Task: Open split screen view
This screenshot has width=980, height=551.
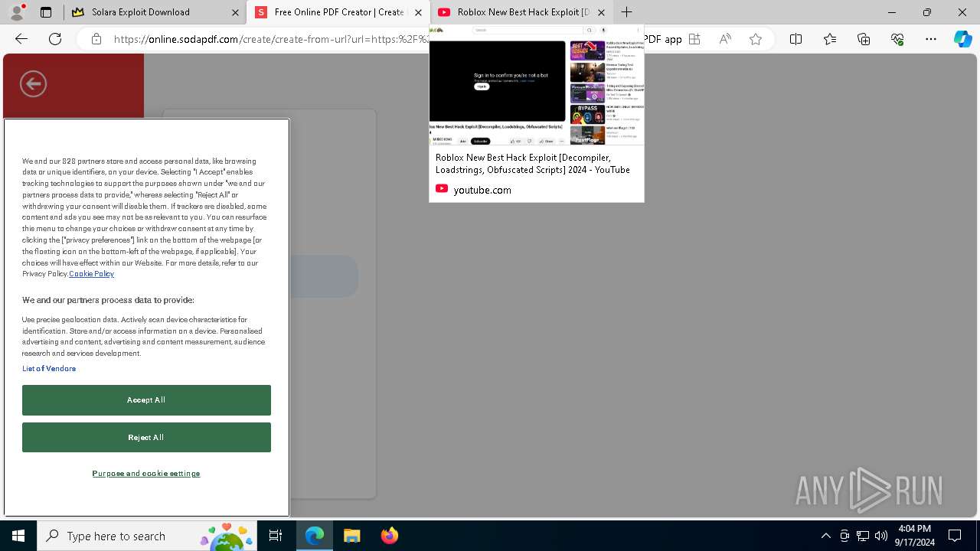Action: click(795, 39)
